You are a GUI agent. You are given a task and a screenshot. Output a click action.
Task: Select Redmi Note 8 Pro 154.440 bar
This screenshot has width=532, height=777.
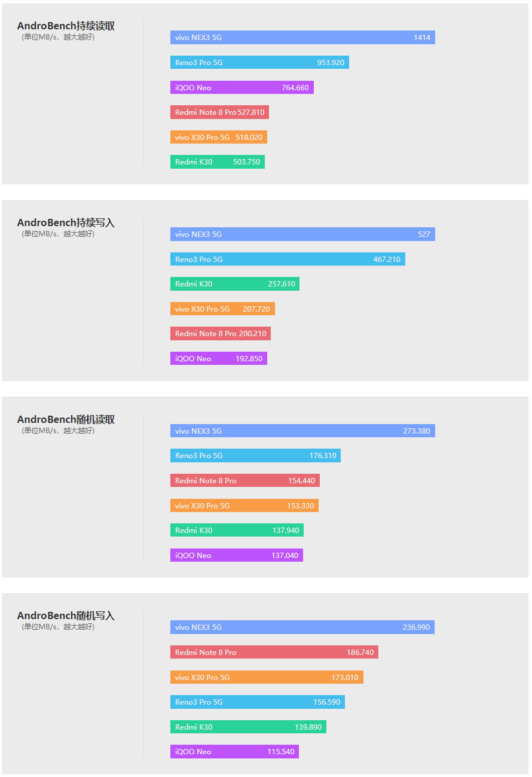244,480
